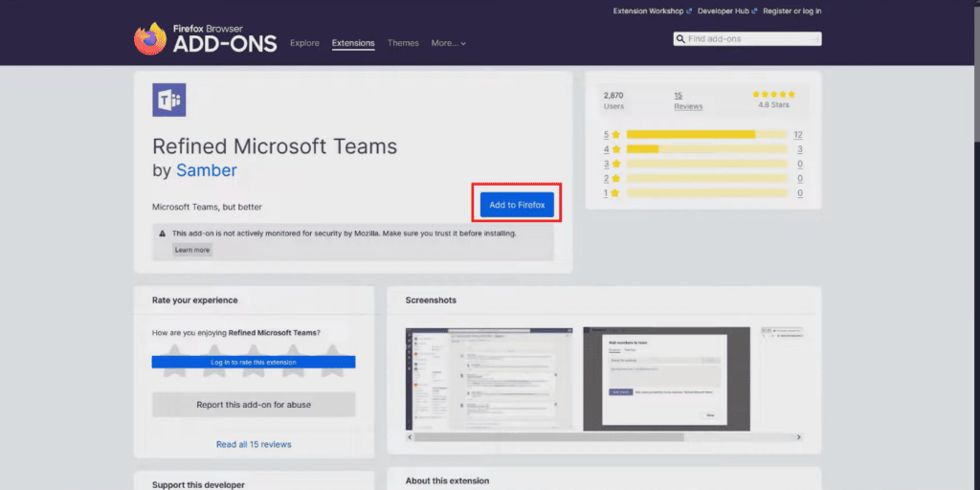Click the Support this developer heading

tap(198, 484)
